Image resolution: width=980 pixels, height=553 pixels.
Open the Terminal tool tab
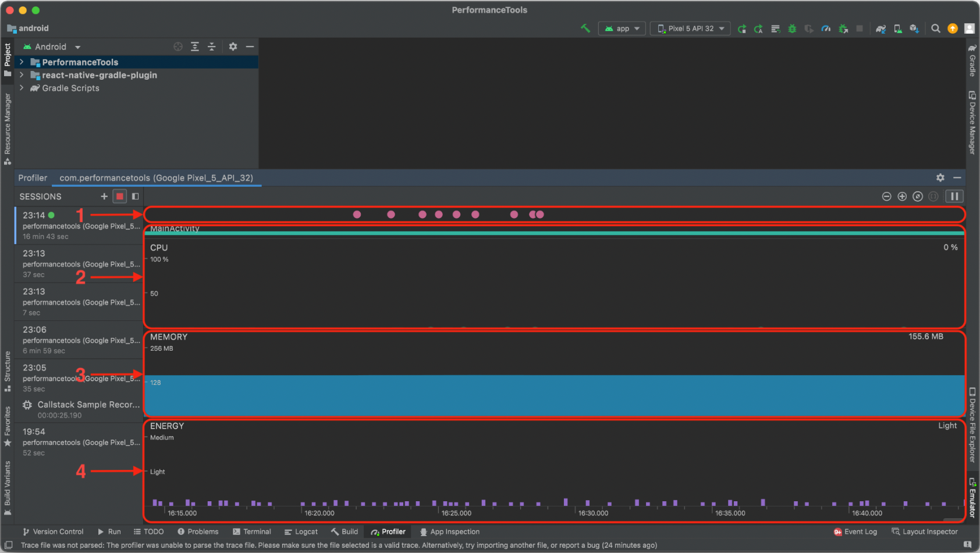pyautogui.click(x=251, y=531)
